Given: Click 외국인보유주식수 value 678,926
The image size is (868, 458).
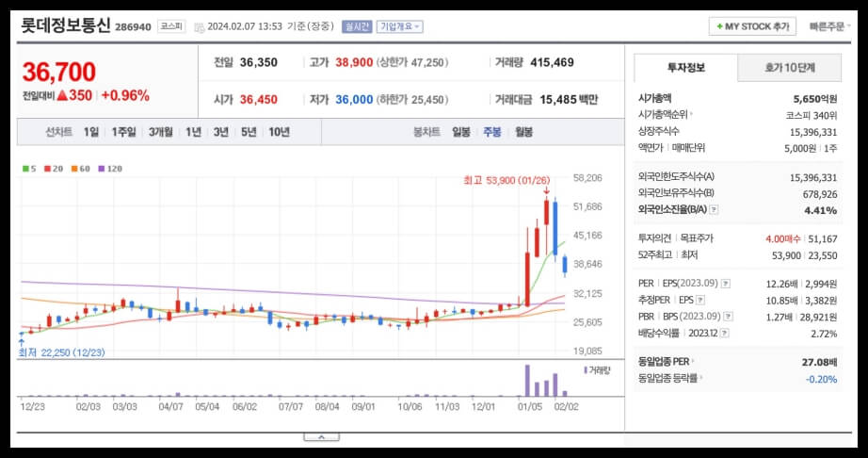Looking at the screenshot, I should coord(820,194).
